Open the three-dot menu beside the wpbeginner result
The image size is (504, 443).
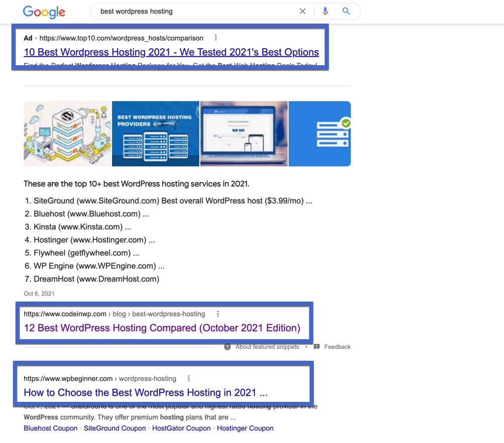point(189,378)
